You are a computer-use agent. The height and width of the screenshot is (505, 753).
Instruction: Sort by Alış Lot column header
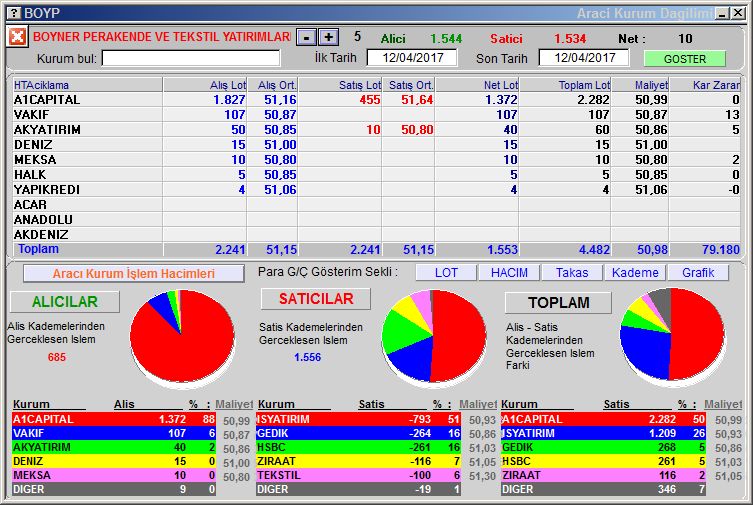[x=205, y=85]
